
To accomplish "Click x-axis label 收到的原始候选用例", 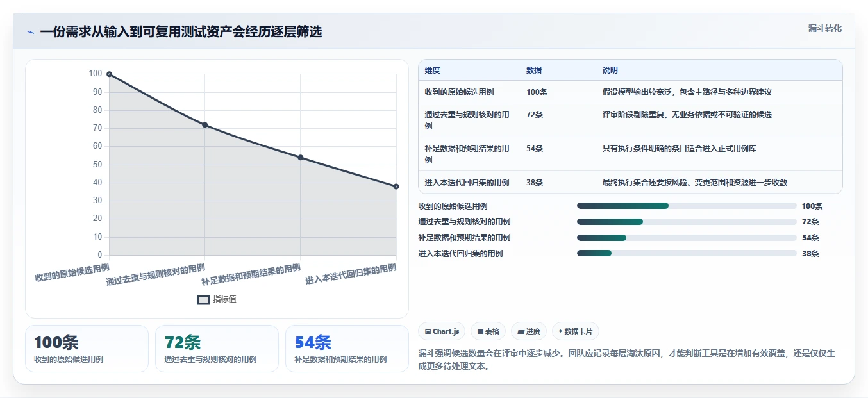I will coord(72,273).
